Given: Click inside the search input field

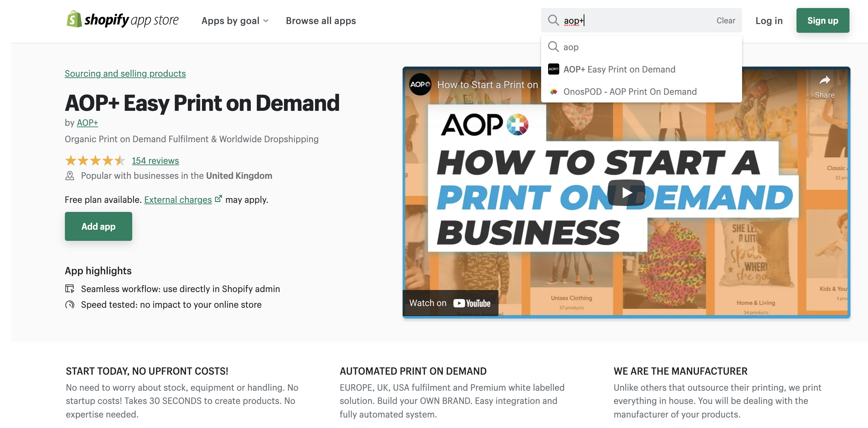Looking at the screenshot, I should (x=628, y=20).
